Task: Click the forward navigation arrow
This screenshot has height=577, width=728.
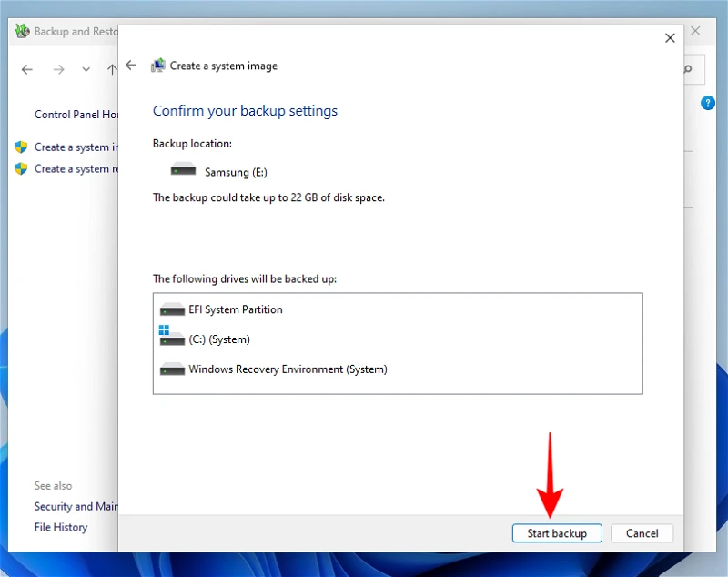Action: point(58,69)
